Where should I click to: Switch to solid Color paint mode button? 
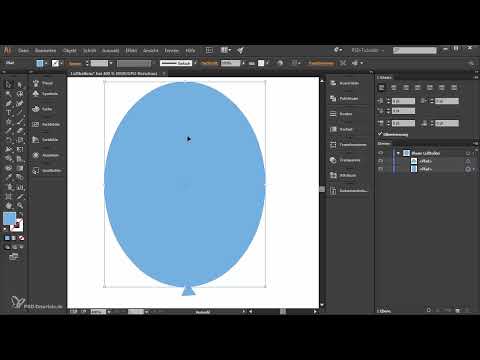point(7,238)
